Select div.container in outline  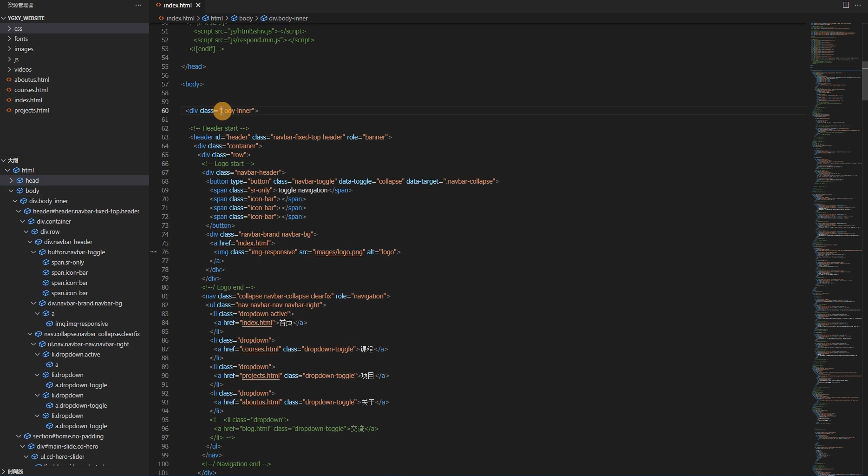[54, 221]
